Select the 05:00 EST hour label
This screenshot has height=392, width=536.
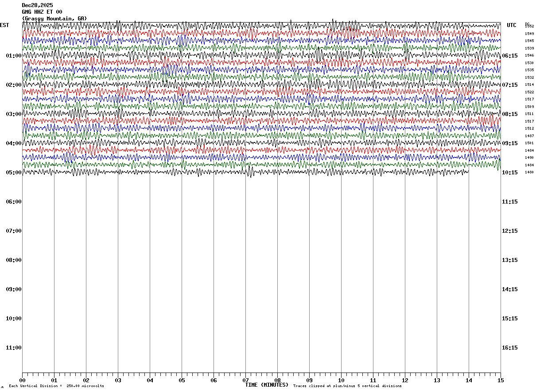point(14,173)
